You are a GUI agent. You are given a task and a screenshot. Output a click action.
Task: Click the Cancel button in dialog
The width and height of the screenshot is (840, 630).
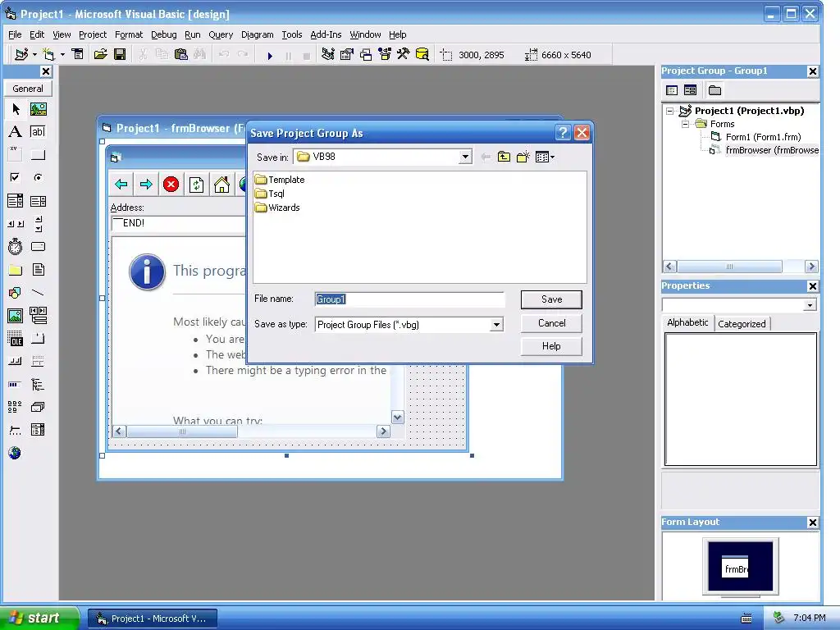click(551, 323)
